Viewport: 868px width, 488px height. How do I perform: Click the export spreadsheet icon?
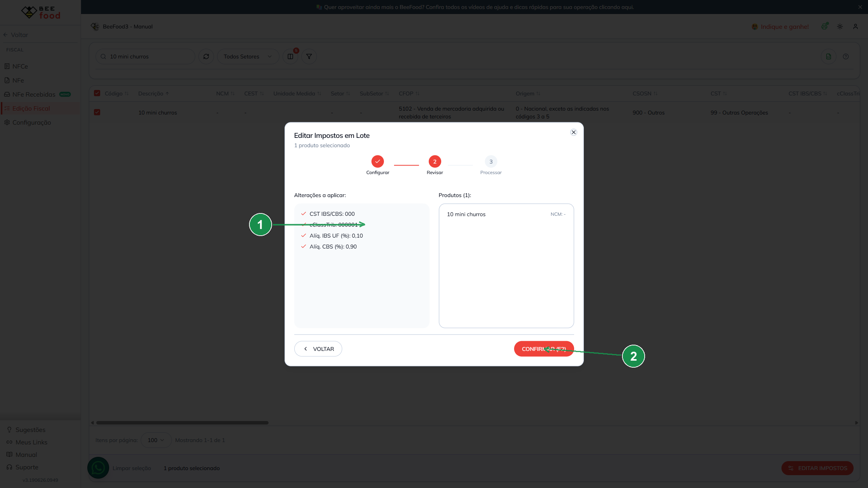point(829,56)
